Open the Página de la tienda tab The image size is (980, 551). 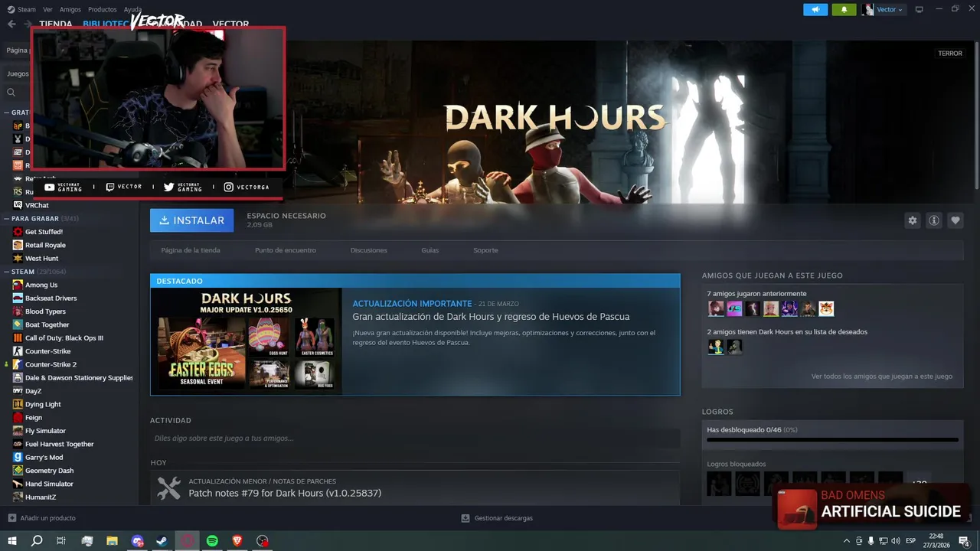pos(191,250)
